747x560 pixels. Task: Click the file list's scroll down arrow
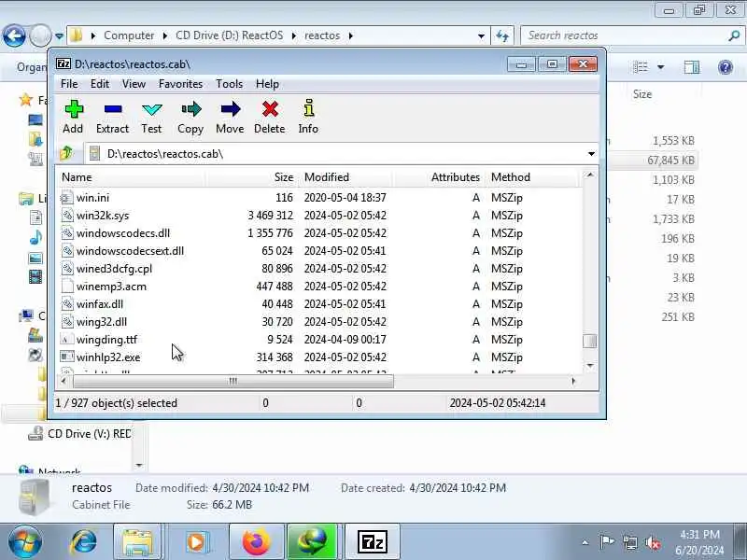point(590,366)
